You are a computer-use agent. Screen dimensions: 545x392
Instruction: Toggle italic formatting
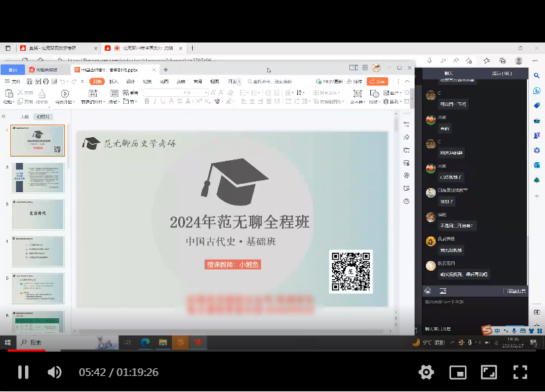155,101
